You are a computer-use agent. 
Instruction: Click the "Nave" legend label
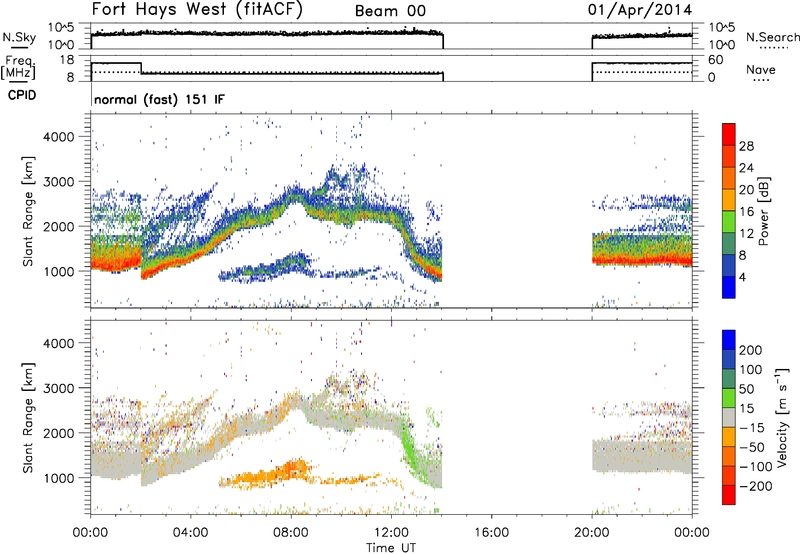coord(761,69)
